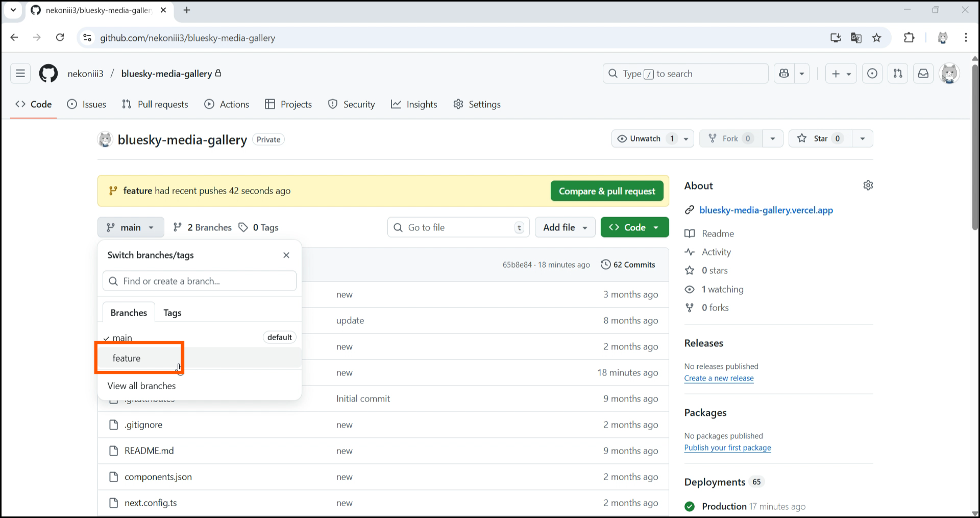Click the install app icon in address bar

[x=836, y=38]
